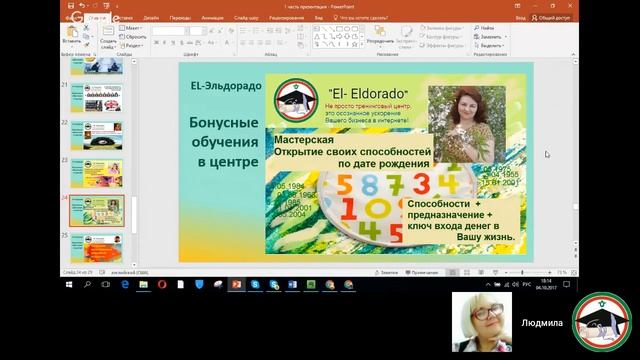Undo the last action
Screen dimensions: 640x360
coord(82,6)
